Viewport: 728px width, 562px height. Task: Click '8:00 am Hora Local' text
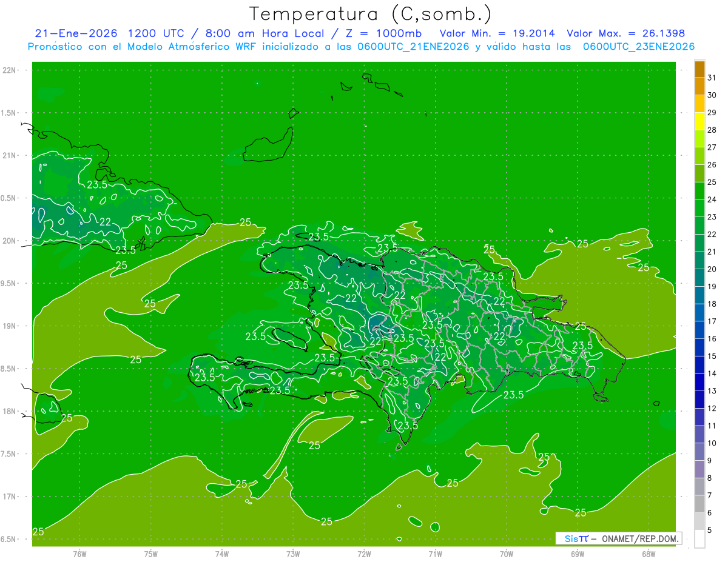265,33
